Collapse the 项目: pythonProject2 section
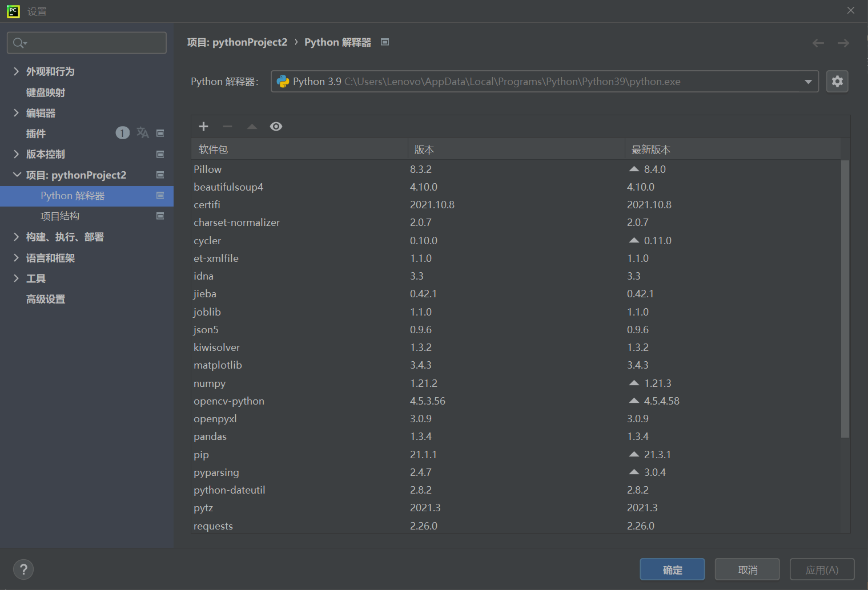Viewport: 868px width, 590px height. coord(17,175)
